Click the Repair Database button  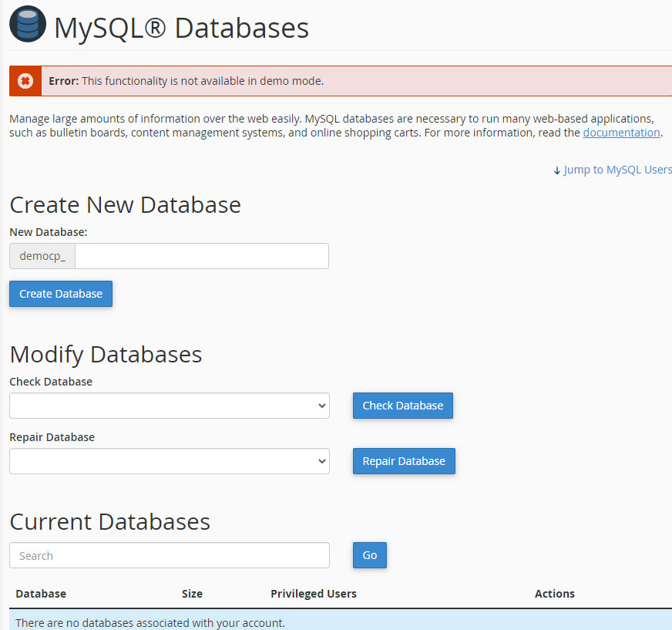coord(404,461)
